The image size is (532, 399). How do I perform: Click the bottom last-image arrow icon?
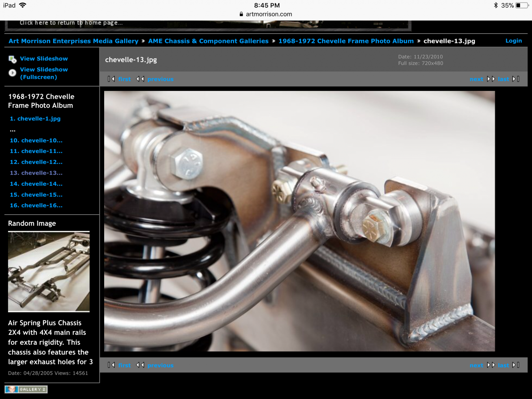[516, 365]
